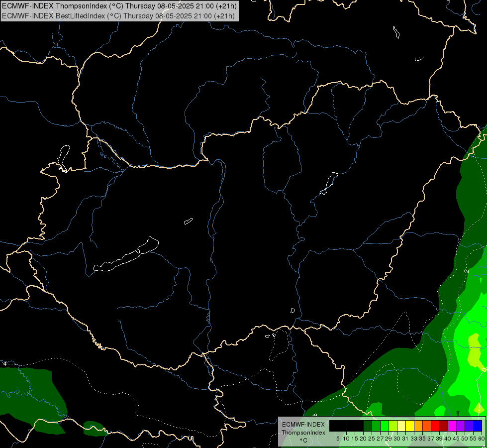The height and width of the screenshot is (448, 487).
Task: Click the legend scale value '60'
Action: (x=482, y=439)
